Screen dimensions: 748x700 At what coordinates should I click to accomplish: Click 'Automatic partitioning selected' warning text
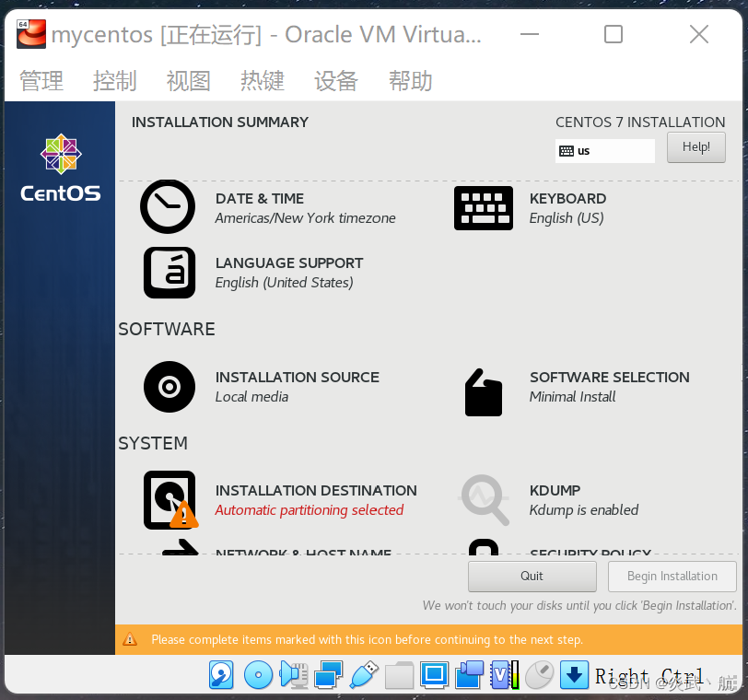tap(310, 510)
